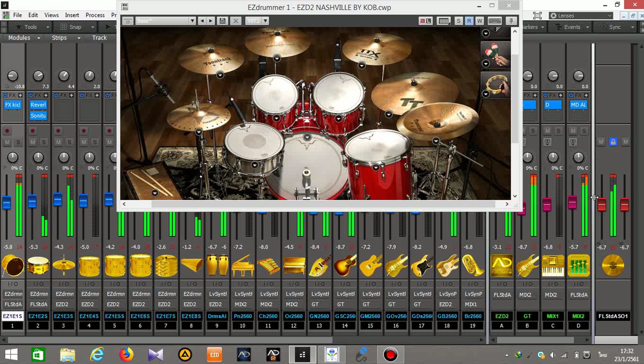This screenshot has width=644, height=364.
Task: Save the Basic plugin preset
Action: click(222, 21)
